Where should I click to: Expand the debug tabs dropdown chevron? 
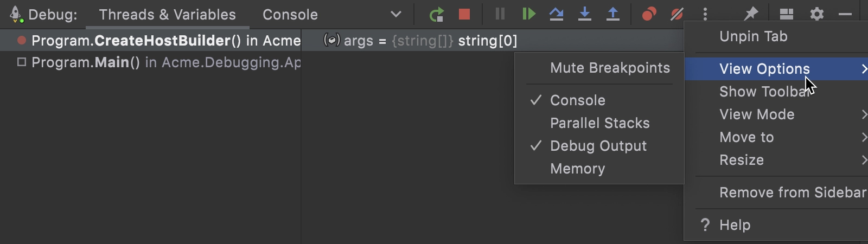[396, 15]
